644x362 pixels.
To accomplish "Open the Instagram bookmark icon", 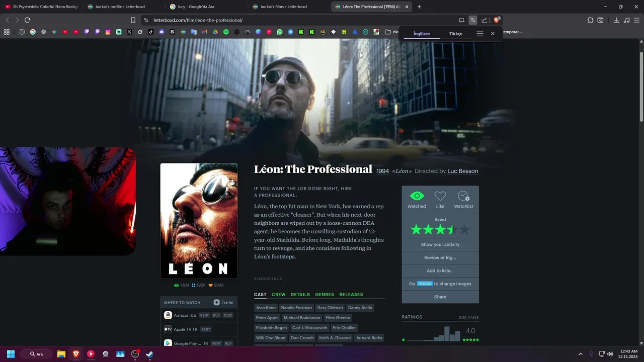I will (x=108, y=32).
